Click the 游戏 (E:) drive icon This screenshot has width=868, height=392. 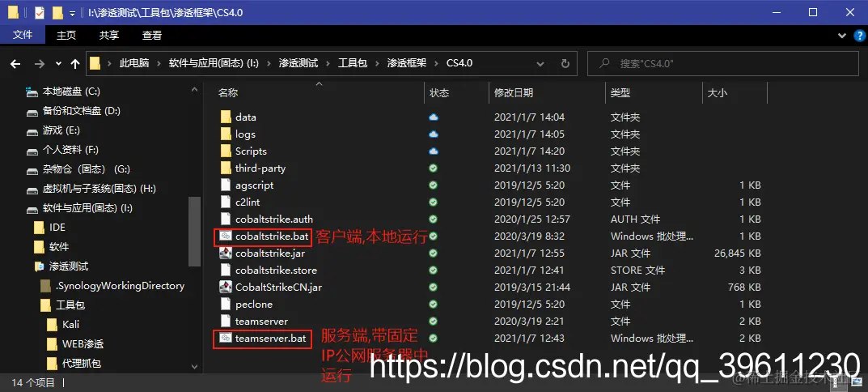tap(32, 131)
